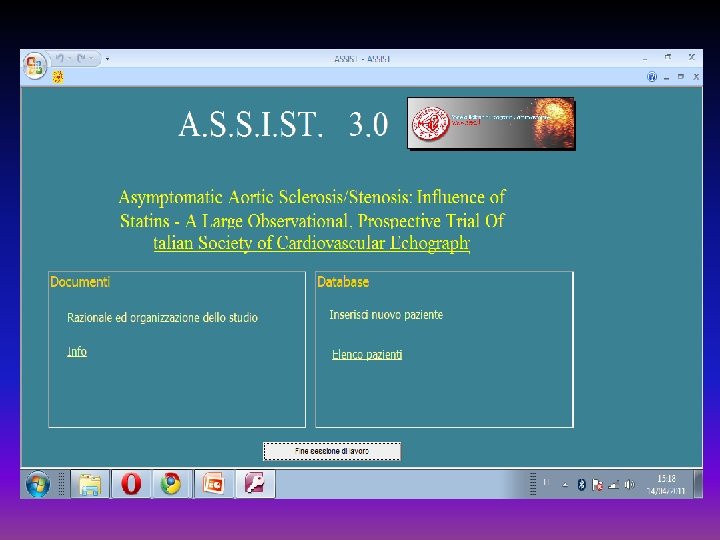Image resolution: width=720 pixels, height=540 pixels.
Task: Click the Italian Society echography logo banner
Action: [491, 123]
